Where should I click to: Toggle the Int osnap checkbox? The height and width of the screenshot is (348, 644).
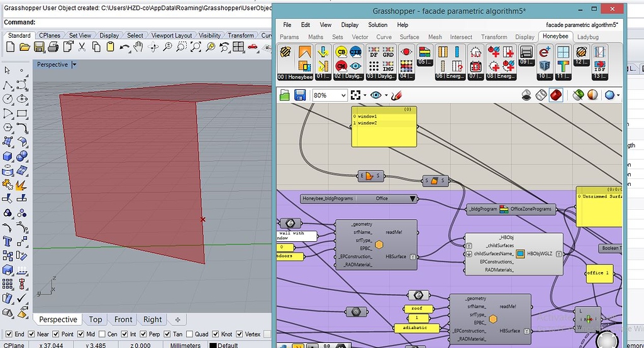tap(123, 334)
